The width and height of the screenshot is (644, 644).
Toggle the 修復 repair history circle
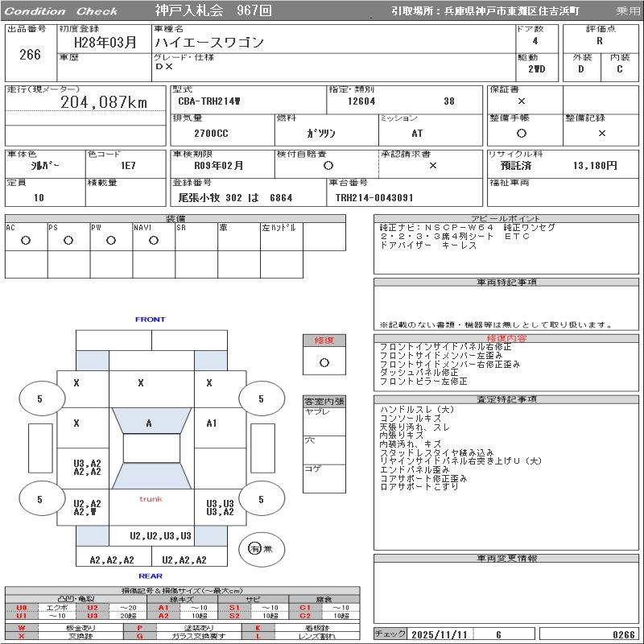coord(324,362)
